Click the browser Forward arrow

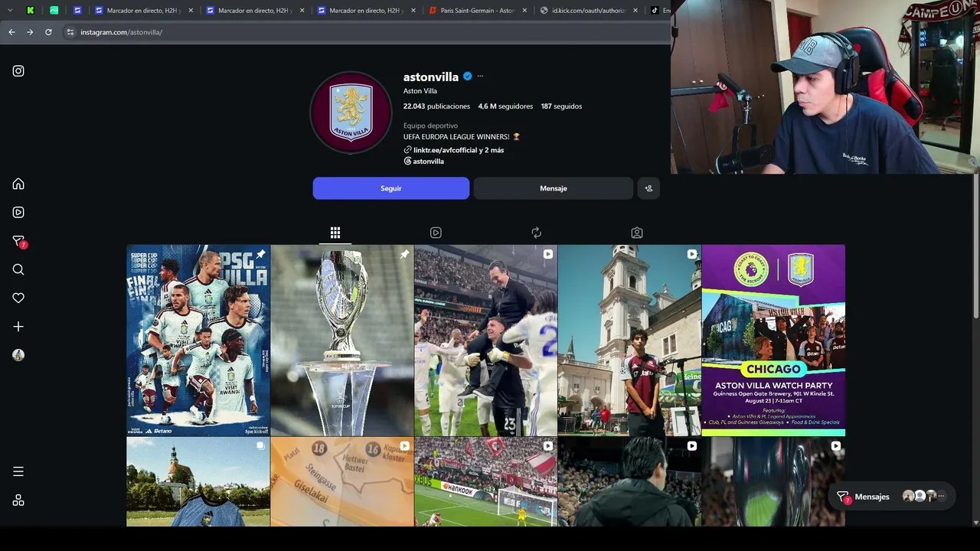(x=30, y=32)
